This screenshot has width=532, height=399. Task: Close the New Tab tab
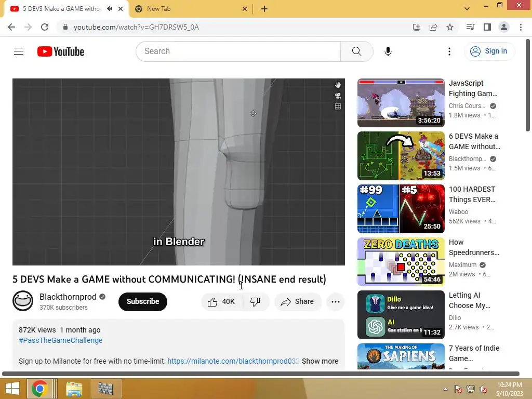(x=245, y=9)
